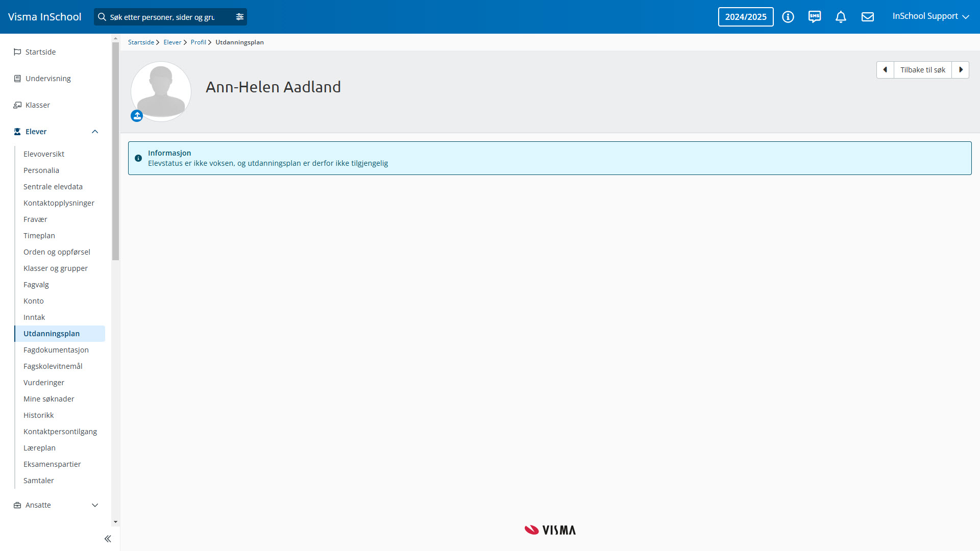Click the upload profile photo icon
980x551 pixels.
coord(137,116)
